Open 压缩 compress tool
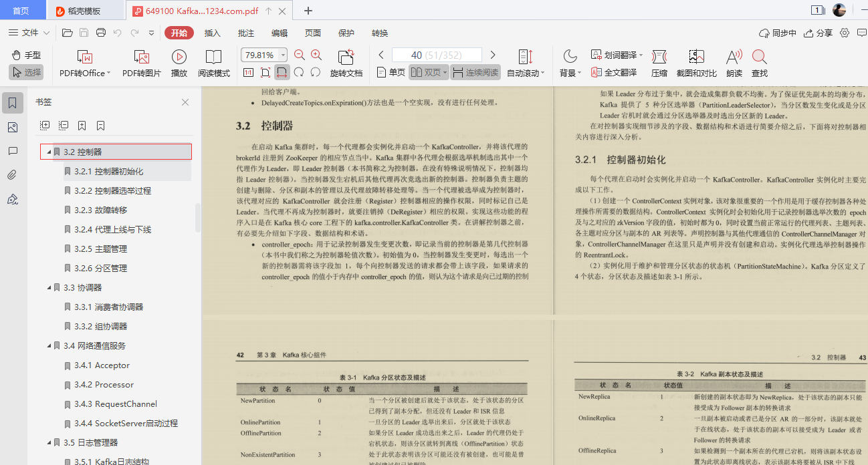The width and height of the screenshot is (868, 465). pyautogui.click(x=659, y=63)
